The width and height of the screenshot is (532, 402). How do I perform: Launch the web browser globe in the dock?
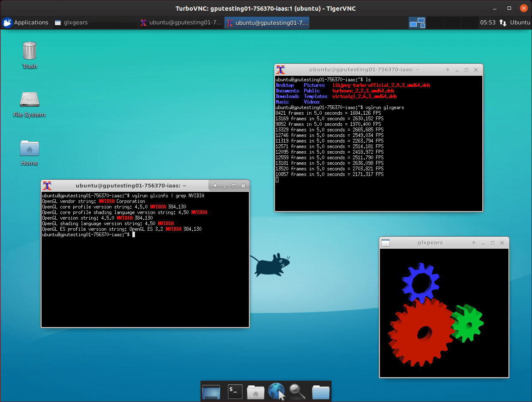point(276,391)
